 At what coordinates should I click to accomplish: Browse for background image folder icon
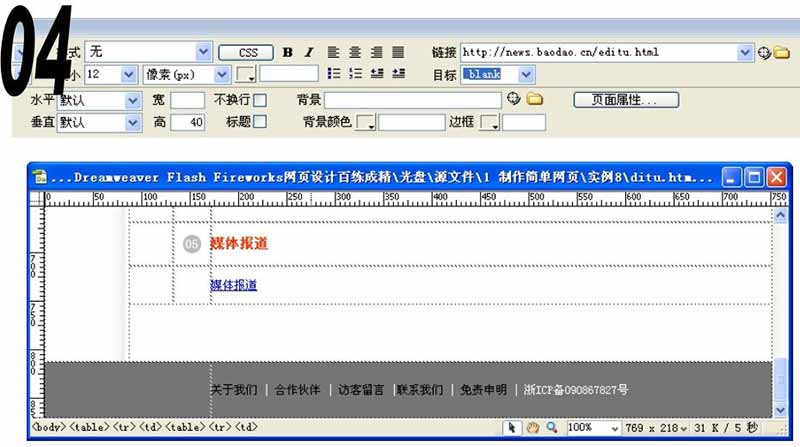coord(535,98)
